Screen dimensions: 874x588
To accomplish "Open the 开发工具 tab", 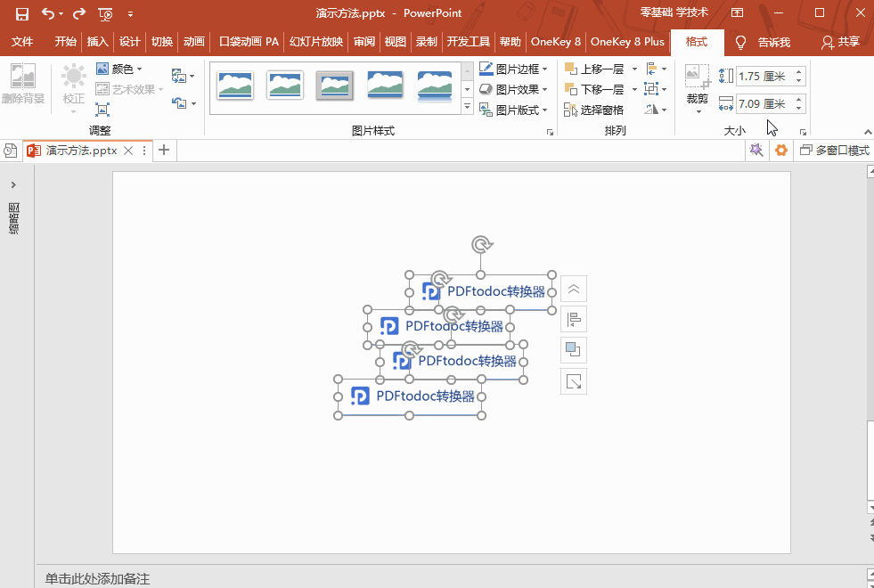I will 469,42.
